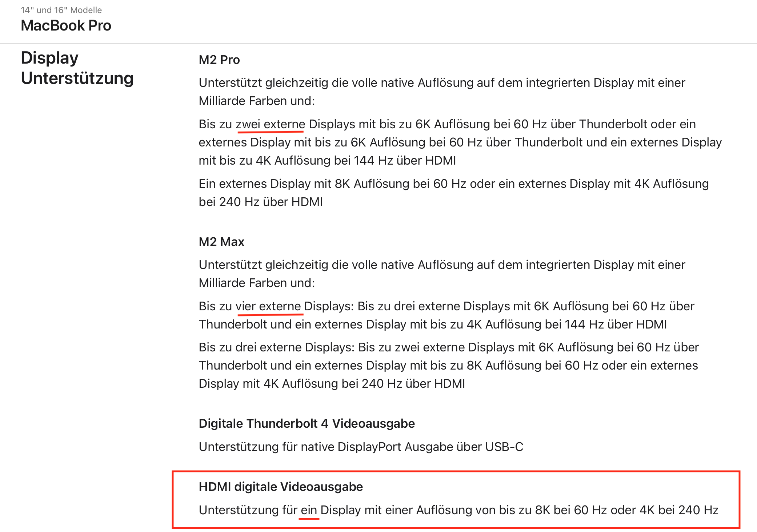The image size is (757, 532).
Task: Click the M2 Pro subheading
Action: pyautogui.click(x=219, y=60)
